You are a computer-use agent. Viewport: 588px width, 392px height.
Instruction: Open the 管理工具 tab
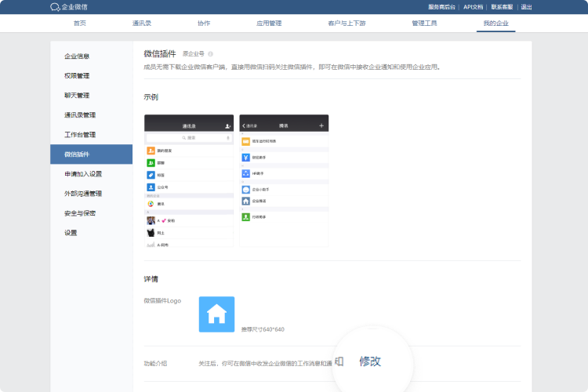point(424,24)
